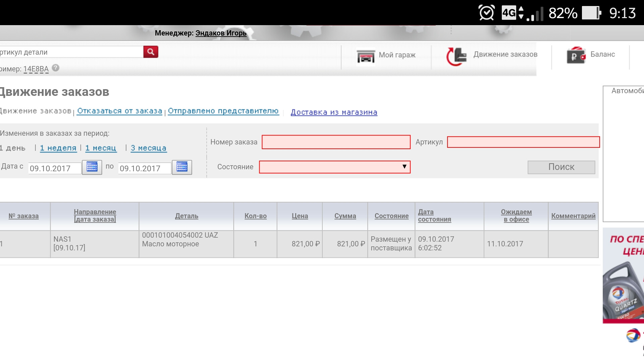Click the по end date field
Viewport: 644px width, 362px height.
tap(145, 168)
